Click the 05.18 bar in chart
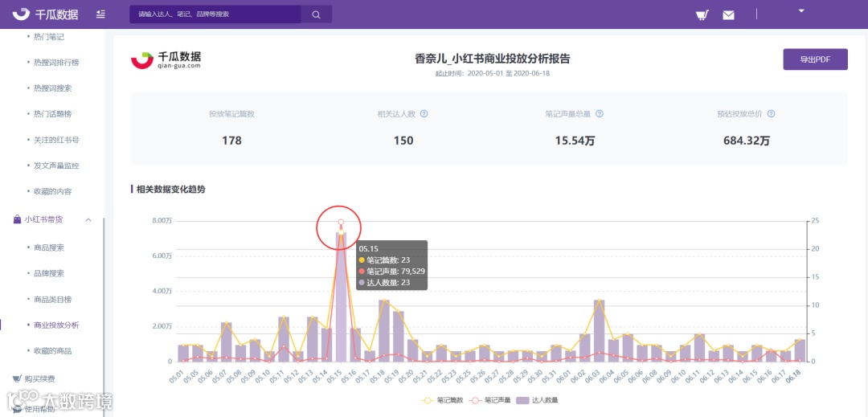Viewport: 868px width, 417px height. coord(384,330)
